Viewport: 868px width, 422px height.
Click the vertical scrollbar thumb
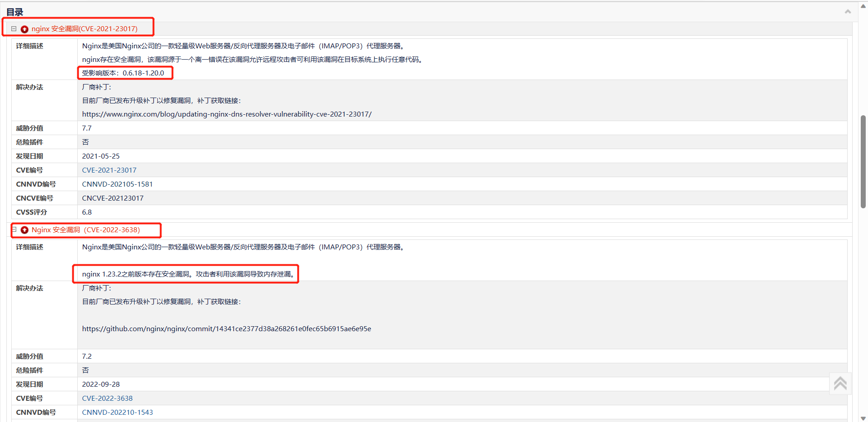tap(863, 161)
